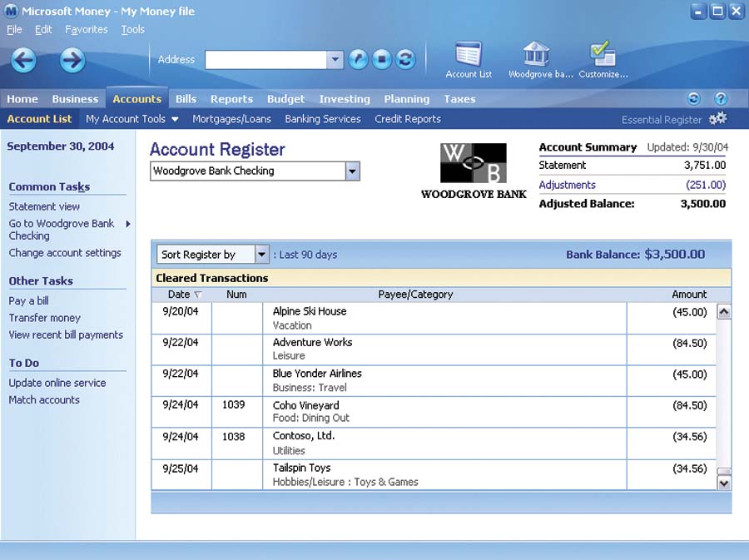The height and width of the screenshot is (560, 749).
Task: Click the Microsoft Money title bar logo
Action: (x=11, y=11)
